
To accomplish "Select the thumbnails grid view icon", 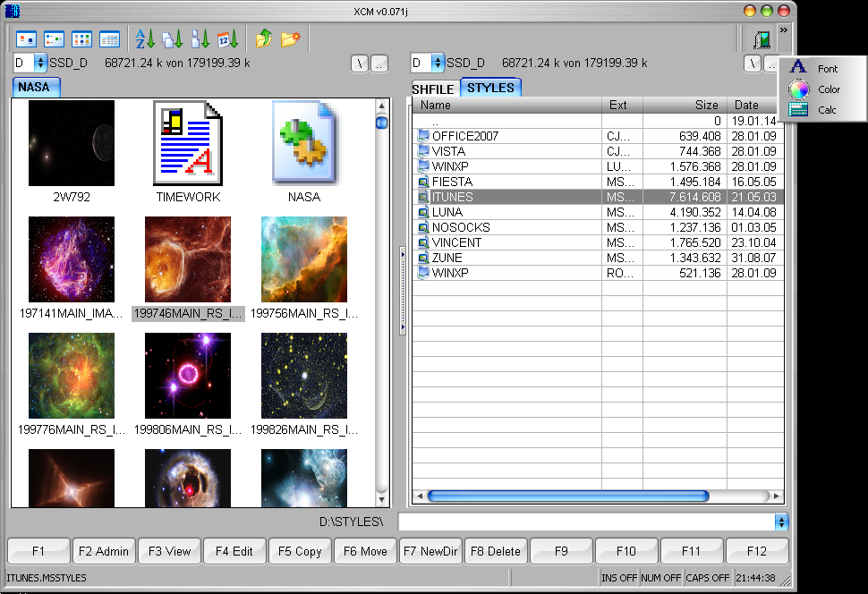I will pyautogui.click(x=81, y=39).
